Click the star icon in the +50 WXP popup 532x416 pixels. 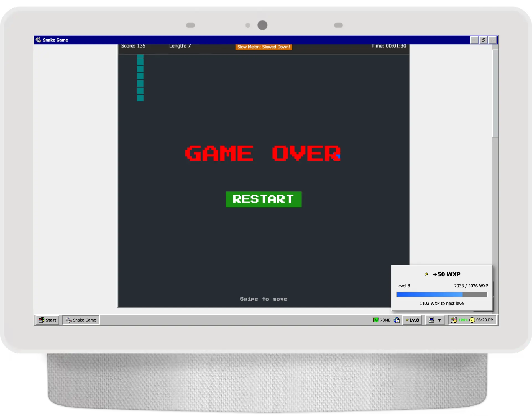427,274
